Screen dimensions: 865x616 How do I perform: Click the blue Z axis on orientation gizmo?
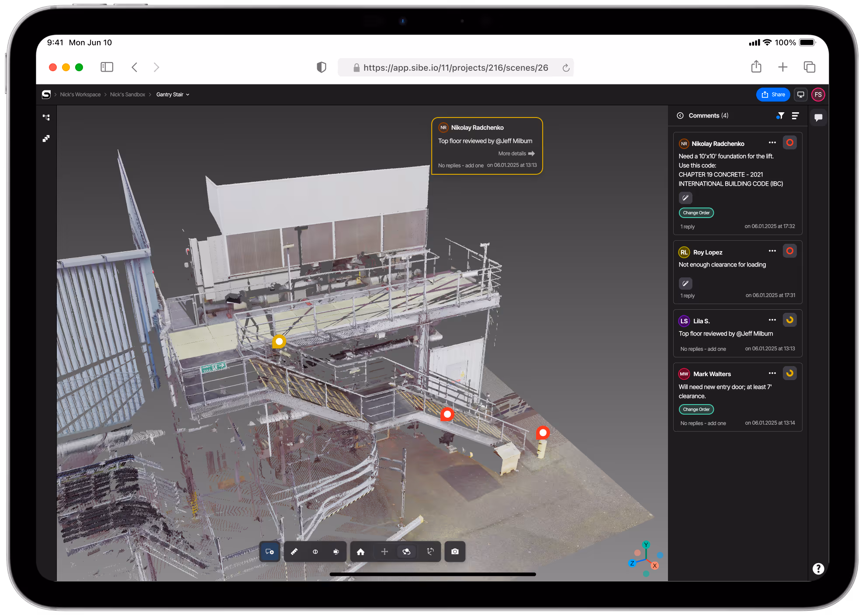click(x=632, y=564)
